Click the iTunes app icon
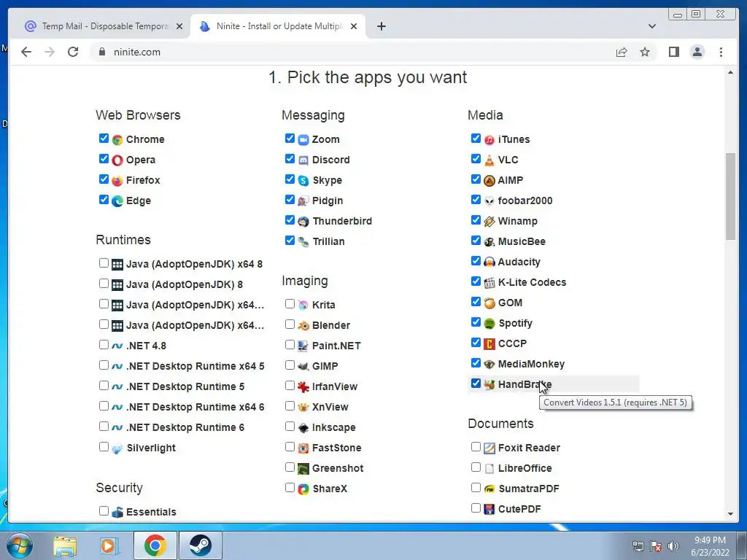 (x=489, y=139)
